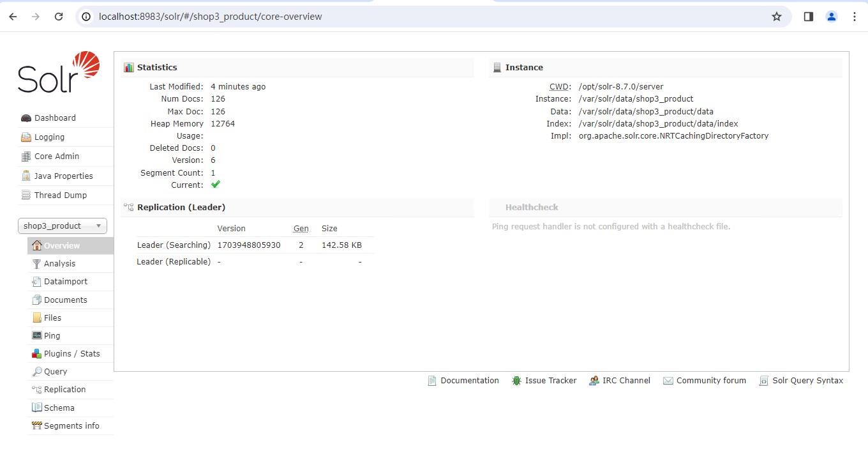Click the Analysis funnel icon
Image resolution: width=868 pixels, height=451 pixels.
click(x=37, y=264)
